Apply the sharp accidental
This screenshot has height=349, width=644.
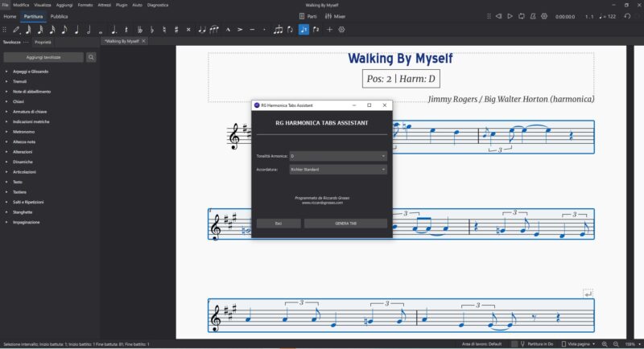click(176, 30)
